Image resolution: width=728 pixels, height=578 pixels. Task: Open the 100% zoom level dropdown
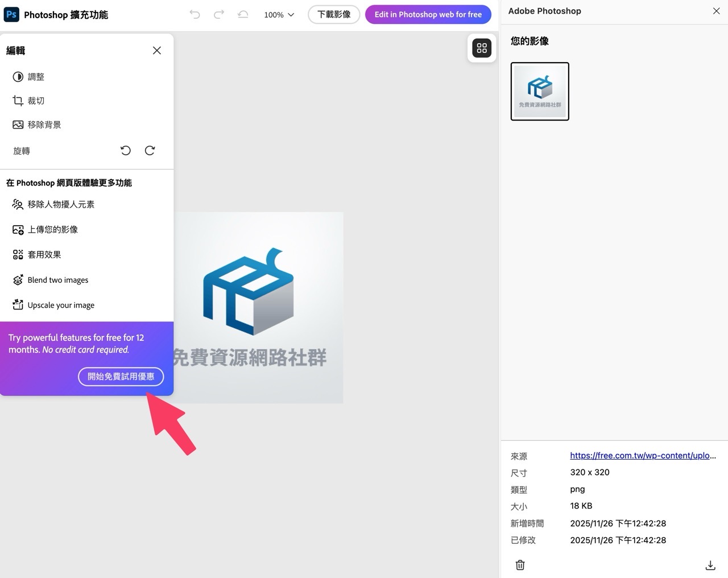pyautogui.click(x=279, y=15)
